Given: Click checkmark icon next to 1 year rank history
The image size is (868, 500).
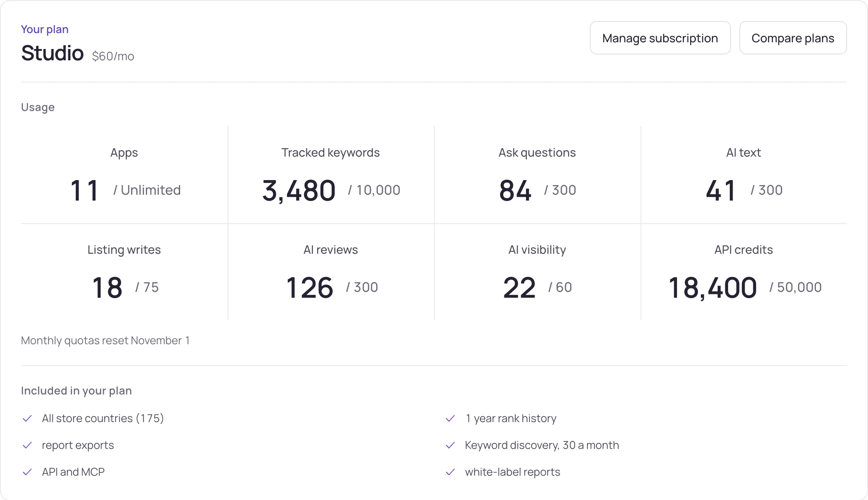Looking at the screenshot, I should pyautogui.click(x=450, y=418).
